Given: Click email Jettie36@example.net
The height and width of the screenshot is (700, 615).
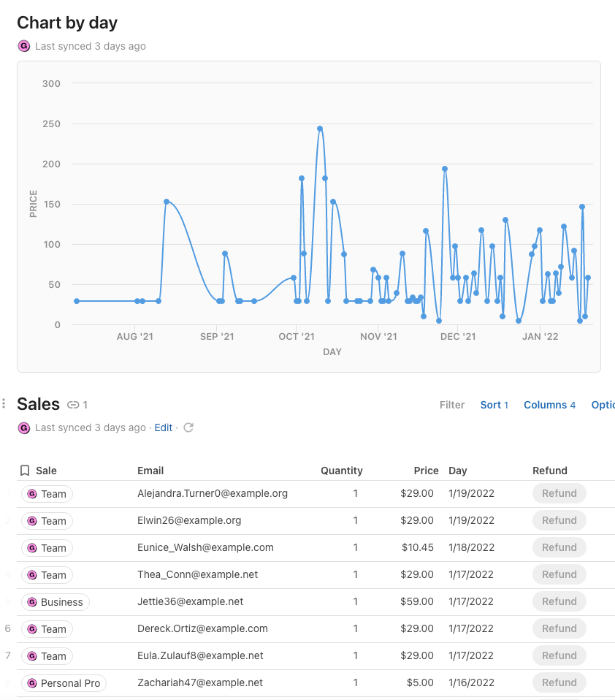Looking at the screenshot, I should (x=191, y=601).
